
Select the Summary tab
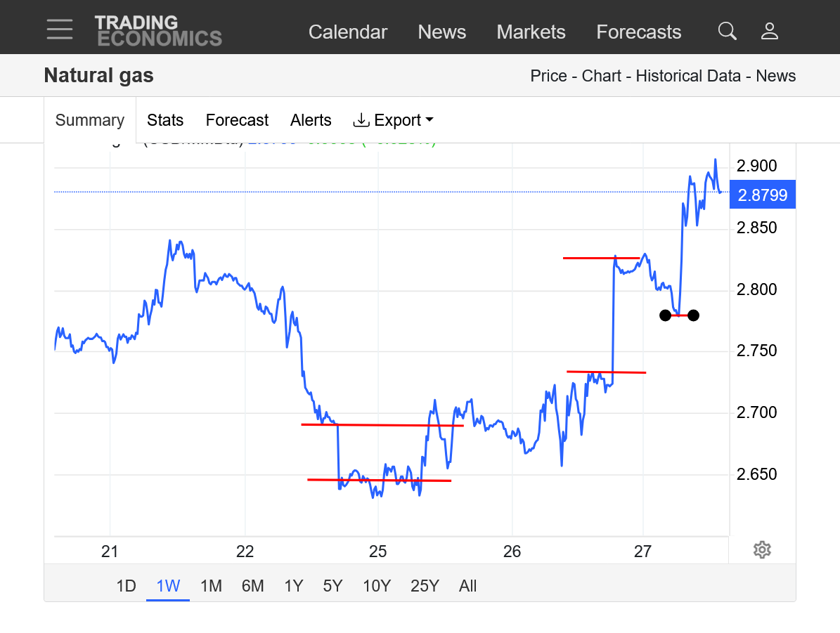(90, 120)
